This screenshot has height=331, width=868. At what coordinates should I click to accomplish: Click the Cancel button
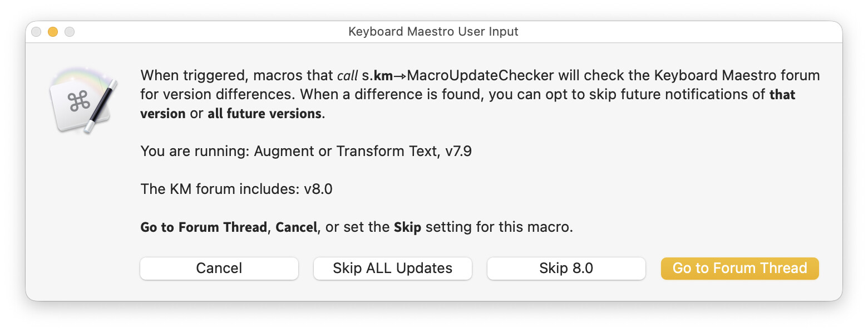point(219,268)
